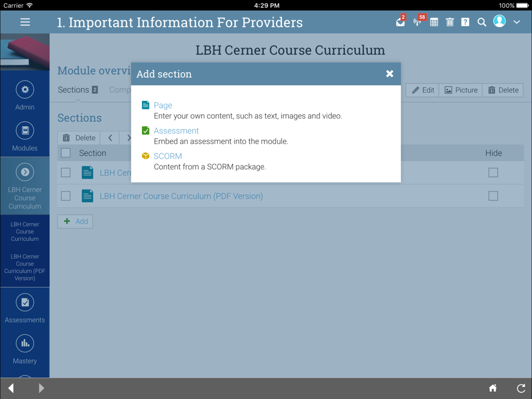Check the Section header select-all checkbox

click(66, 153)
